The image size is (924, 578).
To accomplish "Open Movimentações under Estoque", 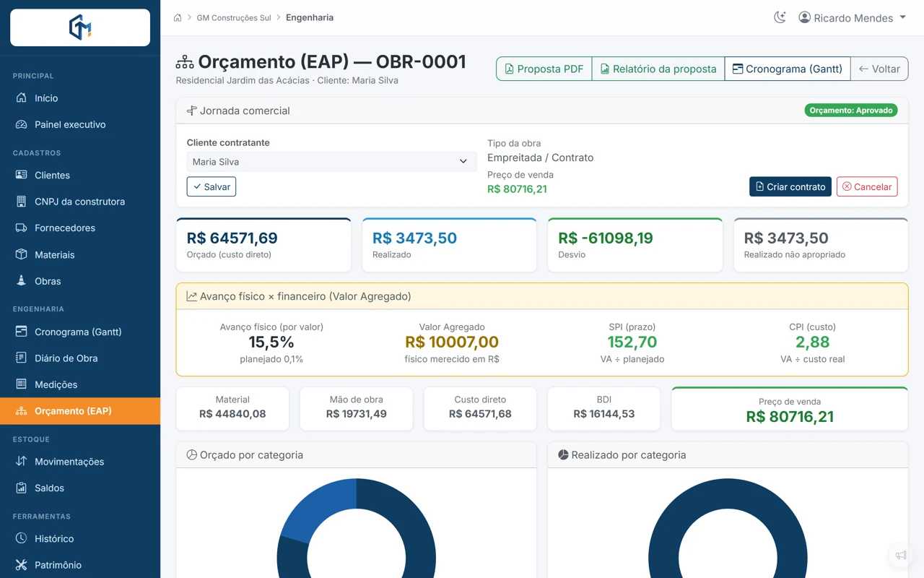I will click(80, 462).
